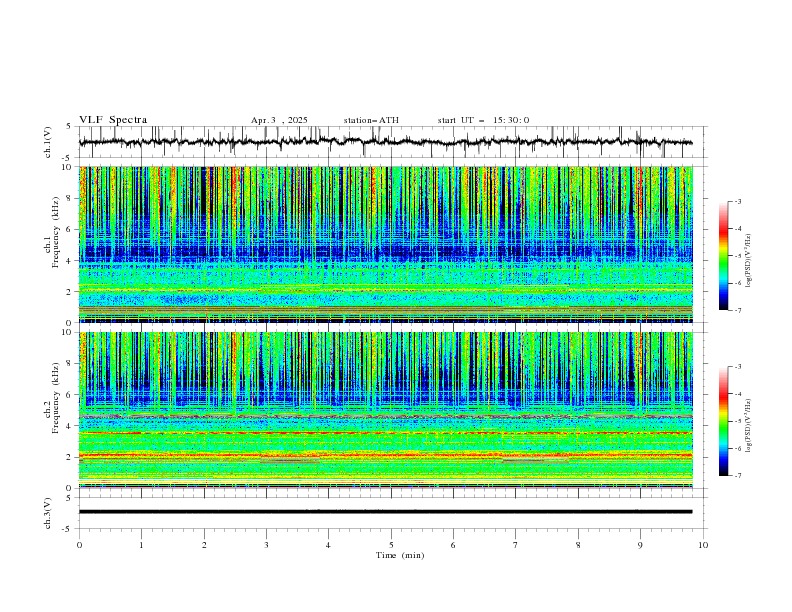This screenshot has width=792, height=612.
Task: Select the "start UT = 15:30:0" header text
Action: 483,120
